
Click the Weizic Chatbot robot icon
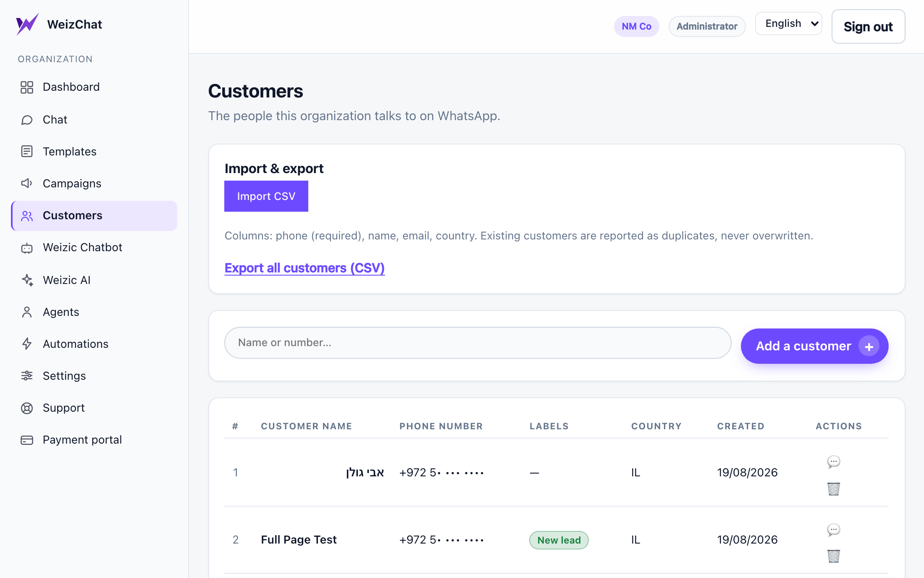pyautogui.click(x=27, y=248)
